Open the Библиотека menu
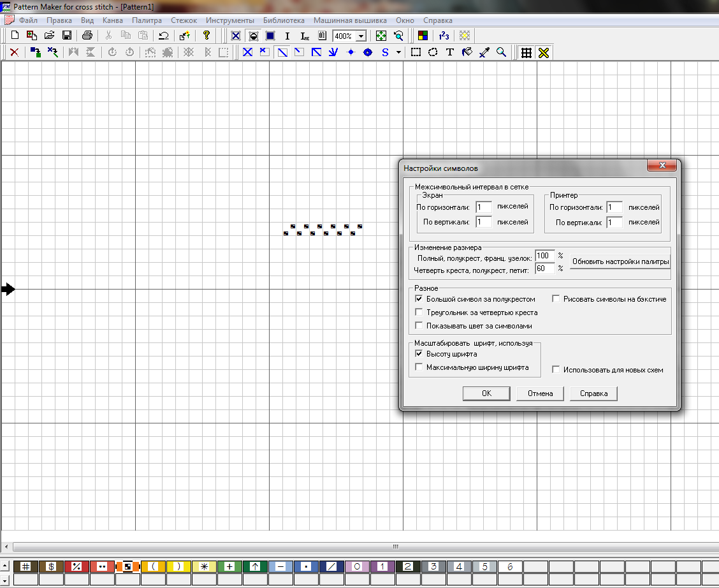 (x=284, y=20)
